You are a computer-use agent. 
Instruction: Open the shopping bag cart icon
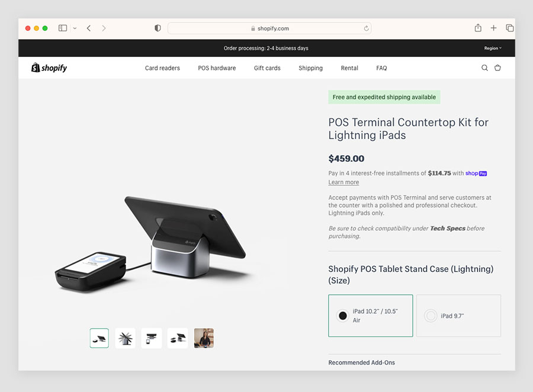(x=497, y=68)
